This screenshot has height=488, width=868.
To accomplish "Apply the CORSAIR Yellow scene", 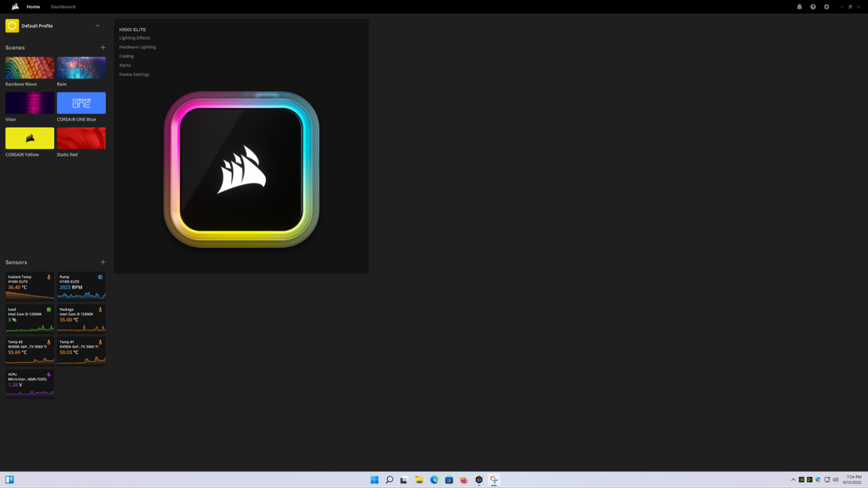I will click(x=30, y=138).
